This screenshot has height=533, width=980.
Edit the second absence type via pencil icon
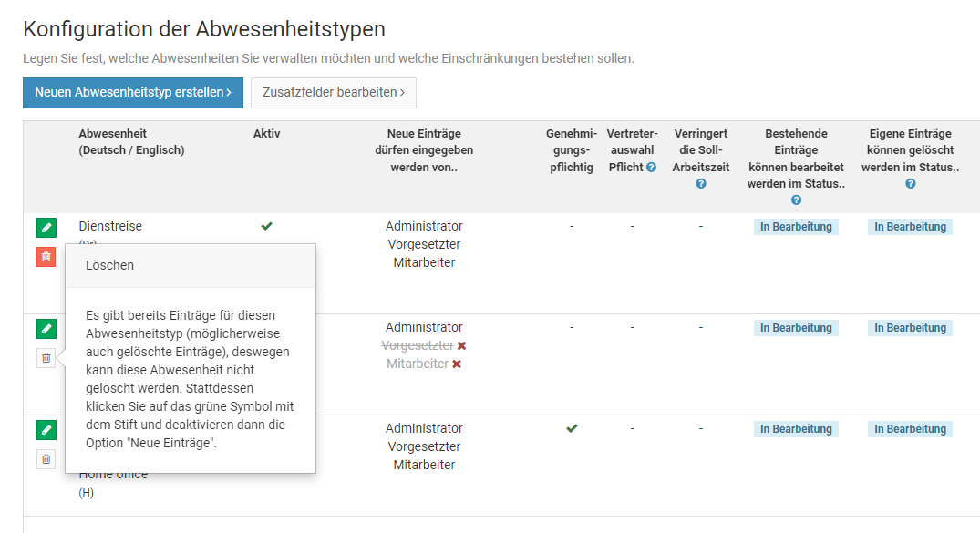pyautogui.click(x=46, y=329)
